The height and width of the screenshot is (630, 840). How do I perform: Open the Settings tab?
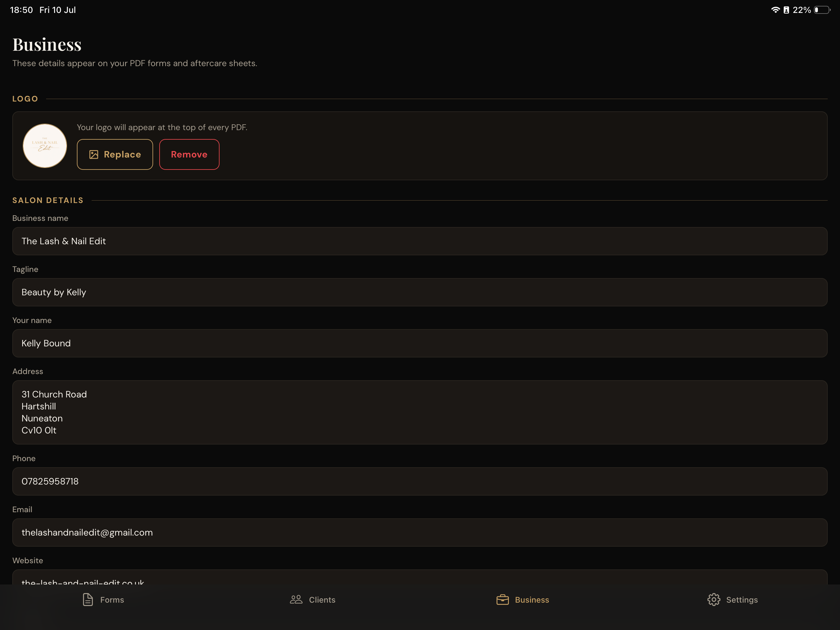pyautogui.click(x=732, y=600)
